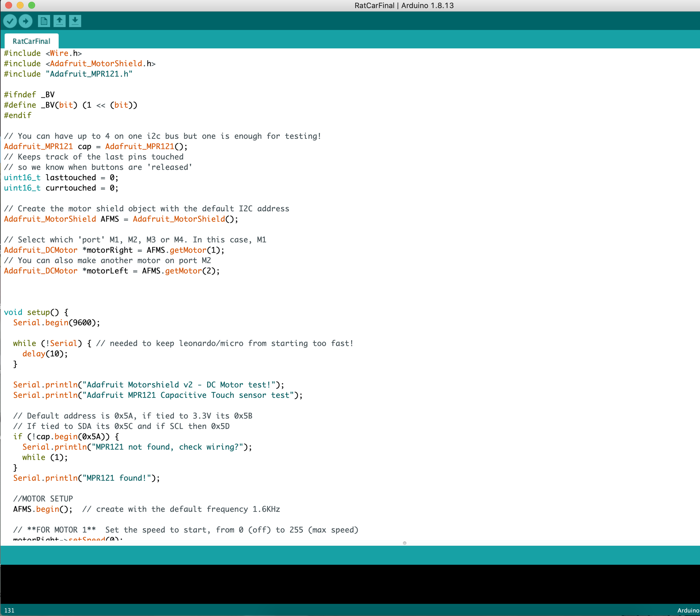700x616 pixels.
Task: Click the teal message bar above the console
Action: (349, 555)
